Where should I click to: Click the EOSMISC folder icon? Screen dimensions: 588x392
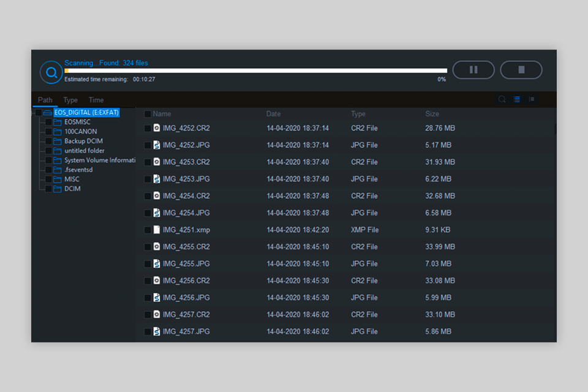coord(58,123)
